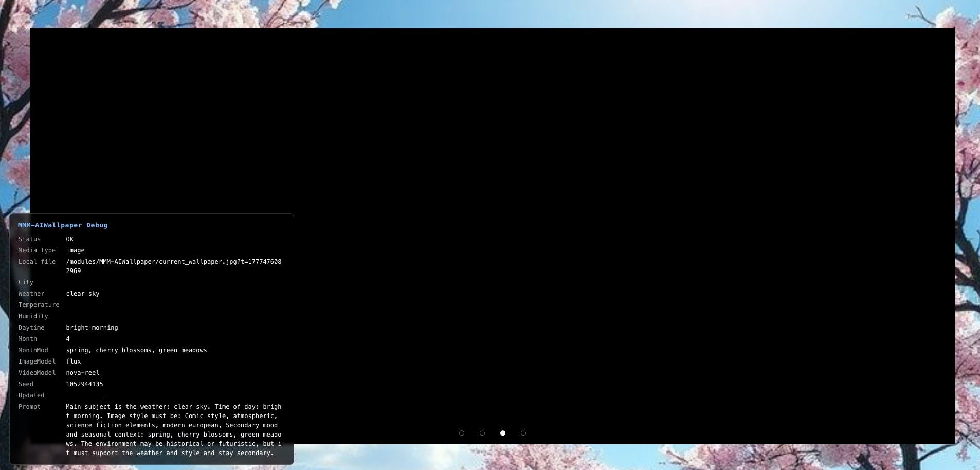The width and height of the screenshot is (980, 470).
Task: Click the active third page indicator dot
Action: click(x=503, y=433)
